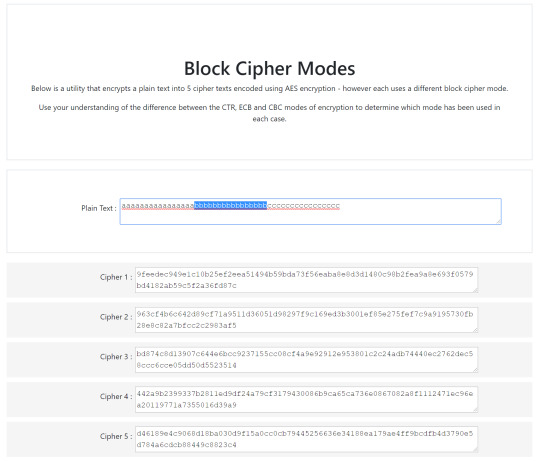This screenshot has height=461, width=540.
Task: Click inside the Plain Text input box
Action: point(310,211)
